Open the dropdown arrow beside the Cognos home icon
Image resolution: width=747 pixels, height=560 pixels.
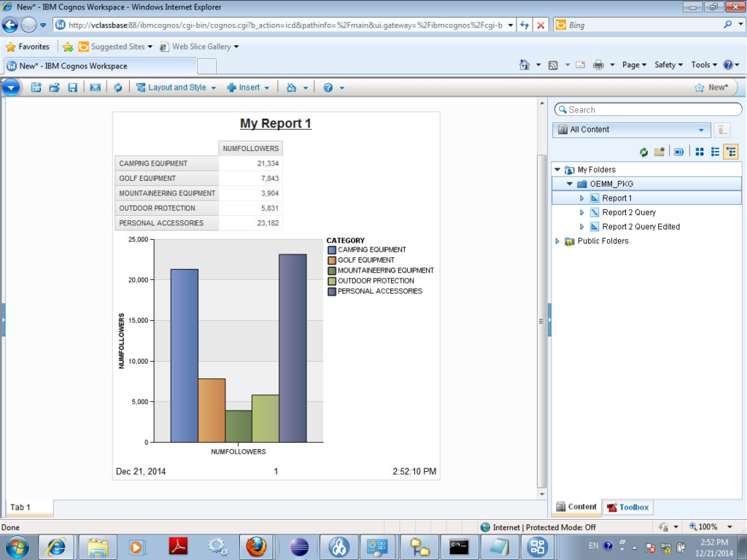tap(306, 88)
